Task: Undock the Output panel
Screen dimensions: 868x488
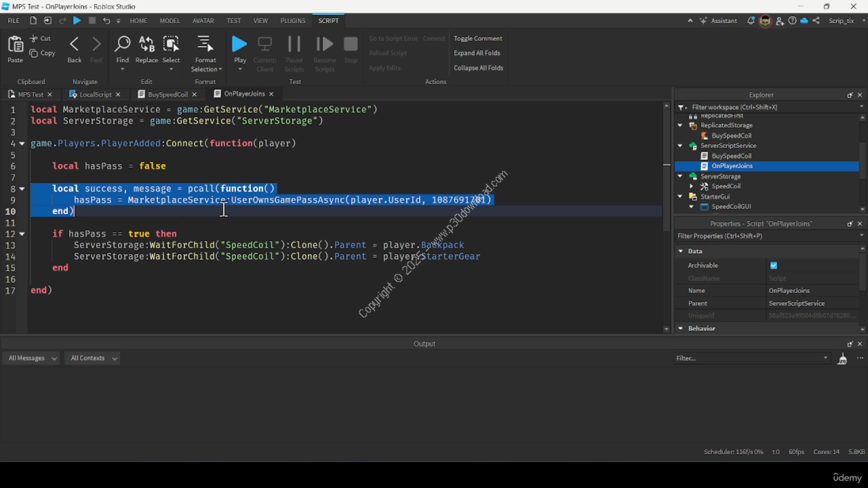Action: click(x=850, y=344)
